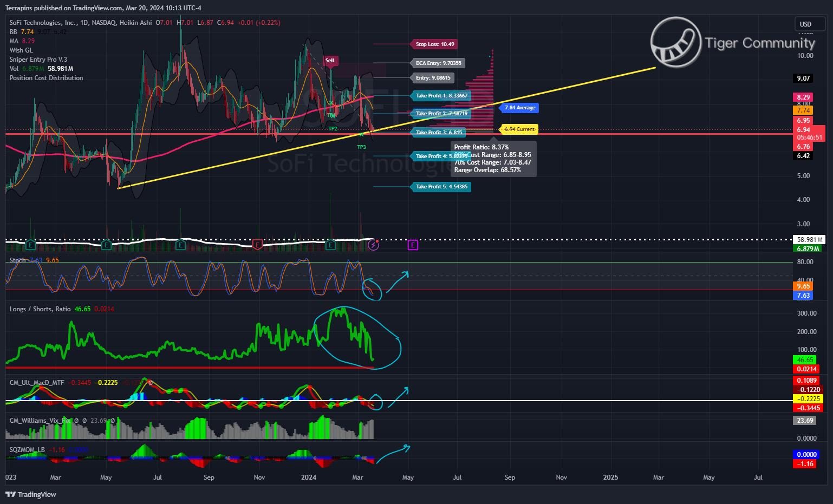Viewport: 833px width, 504px height.
Task: Select the Take Profit 1: 8.33667 label
Action: 441,96
